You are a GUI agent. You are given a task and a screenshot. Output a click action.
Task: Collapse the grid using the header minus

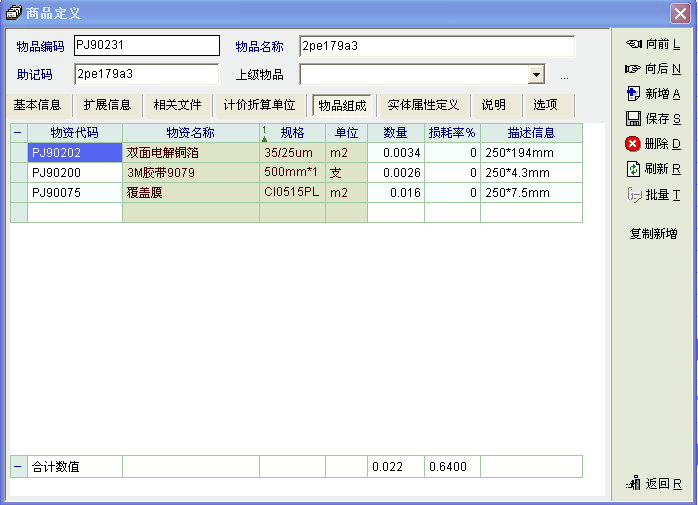pos(17,133)
